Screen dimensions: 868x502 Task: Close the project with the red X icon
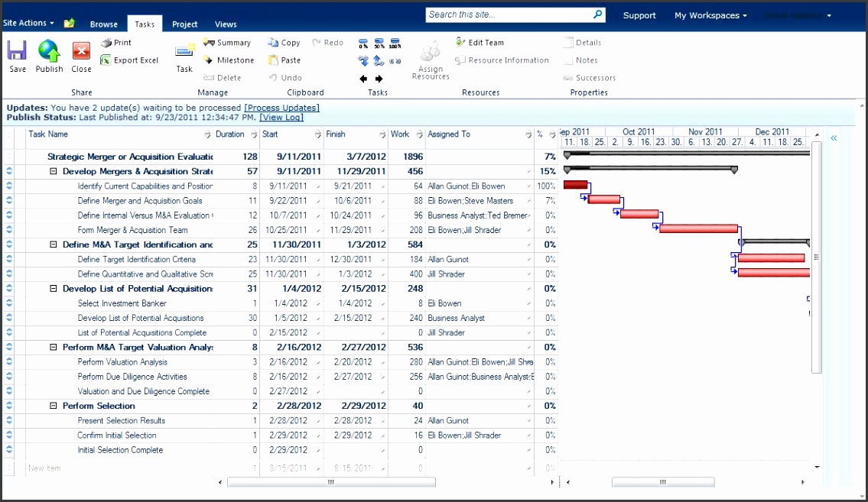click(x=81, y=51)
